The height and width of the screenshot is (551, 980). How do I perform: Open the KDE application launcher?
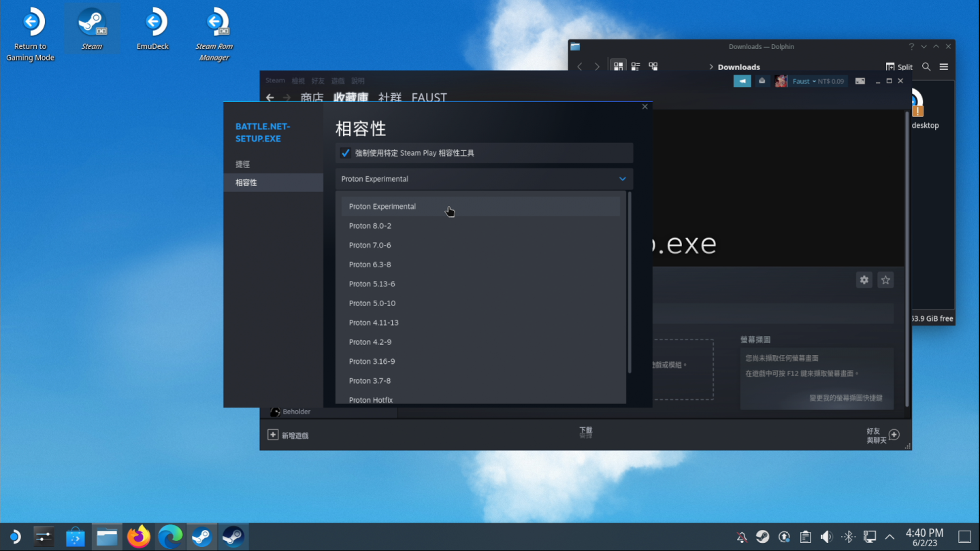(14, 537)
